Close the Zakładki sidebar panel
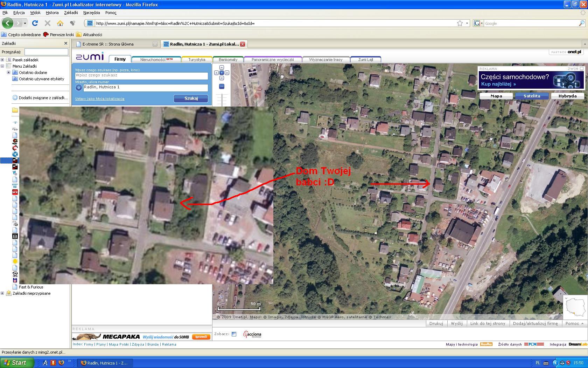588x368 pixels. coord(66,43)
